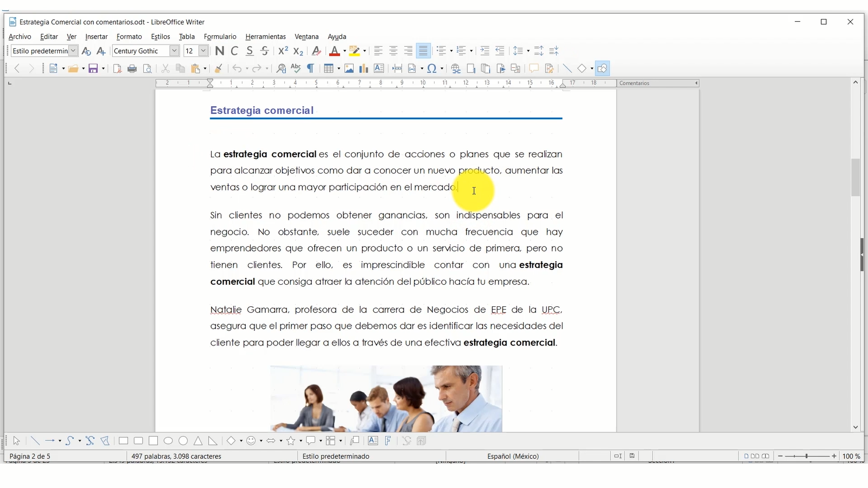Insert a footnote
This screenshot has height=488, width=868.
(471, 68)
